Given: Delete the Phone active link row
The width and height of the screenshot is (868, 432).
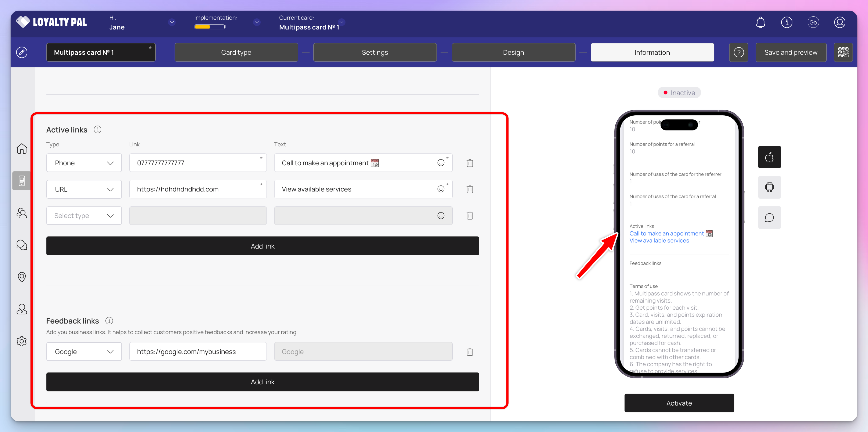Looking at the screenshot, I should (x=470, y=163).
